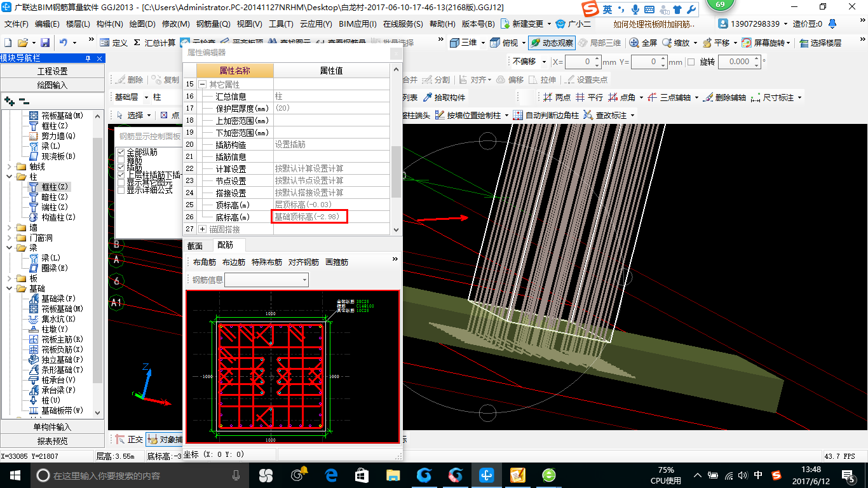Open 定义 definition tool

(x=113, y=43)
